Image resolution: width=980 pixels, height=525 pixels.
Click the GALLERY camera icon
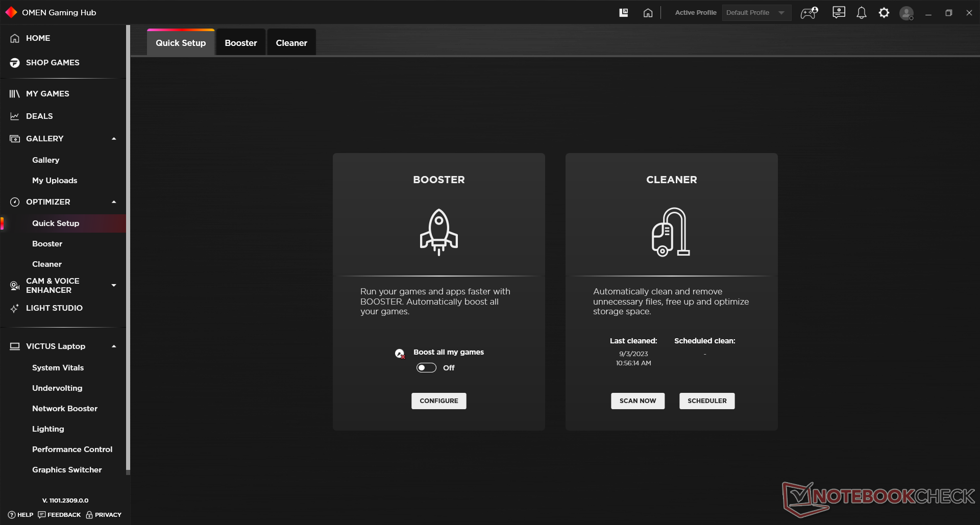pos(15,139)
